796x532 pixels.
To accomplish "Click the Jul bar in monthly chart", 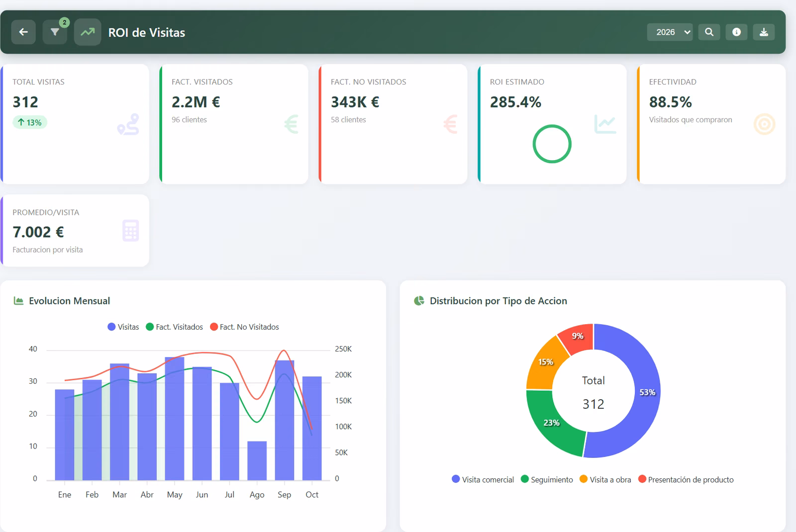I will (229, 431).
